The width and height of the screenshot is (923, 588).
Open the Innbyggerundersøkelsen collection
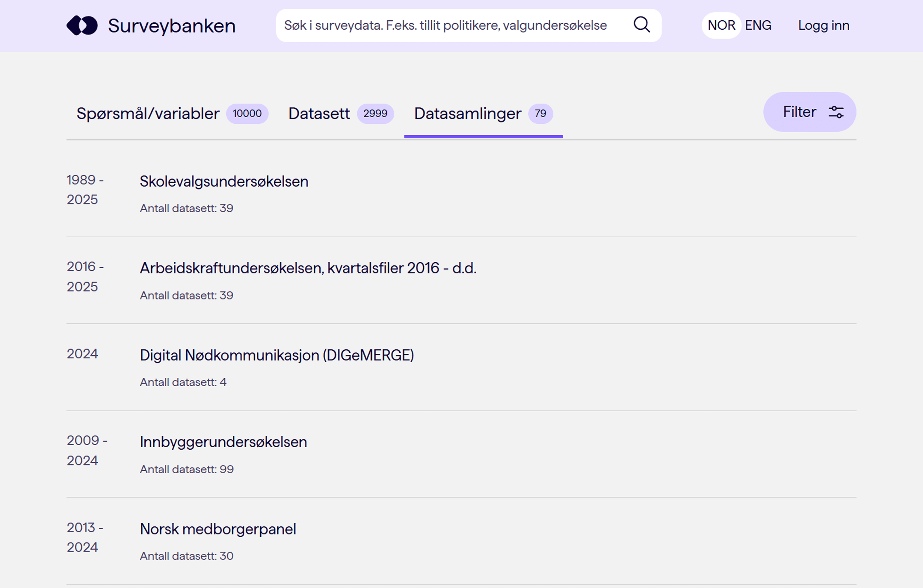tap(223, 442)
